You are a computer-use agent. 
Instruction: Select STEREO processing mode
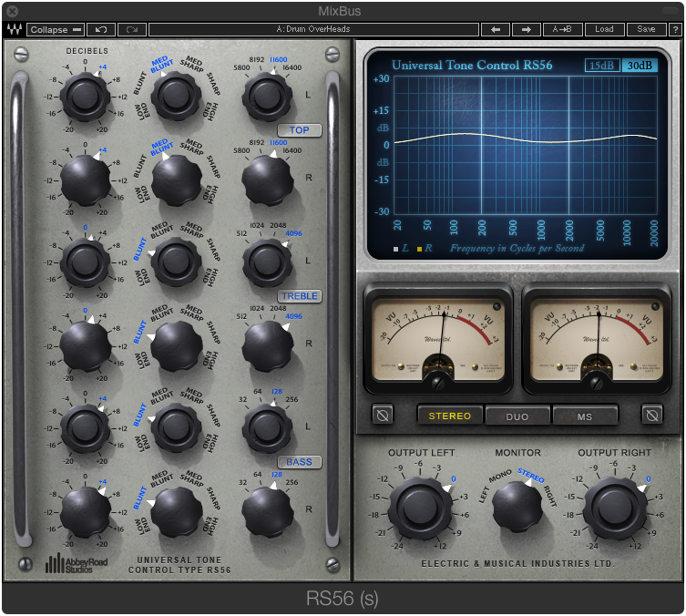tap(450, 416)
